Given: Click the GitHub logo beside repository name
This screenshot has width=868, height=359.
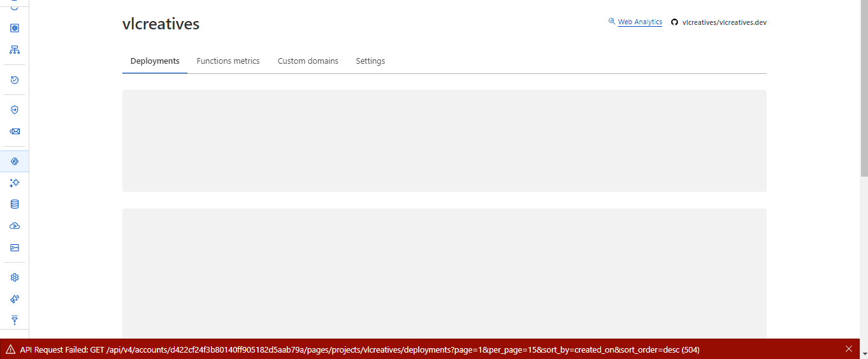Looking at the screenshot, I should (675, 22).
